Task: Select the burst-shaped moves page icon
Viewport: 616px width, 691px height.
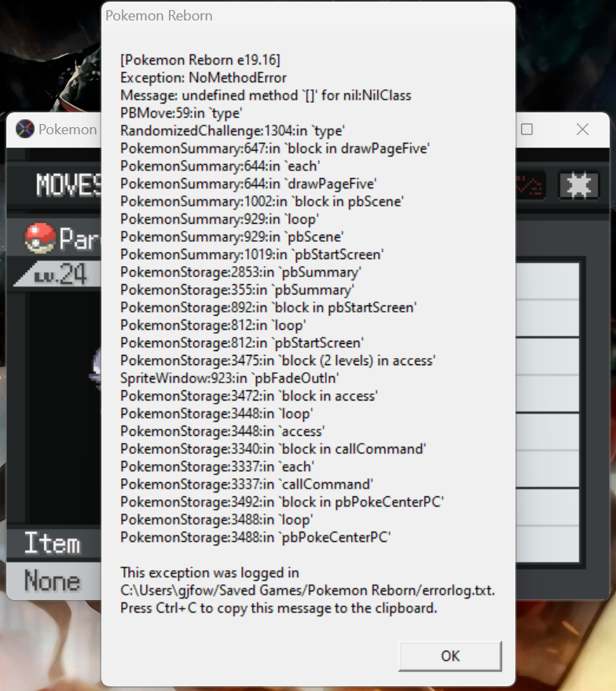Action: (578, 185)
